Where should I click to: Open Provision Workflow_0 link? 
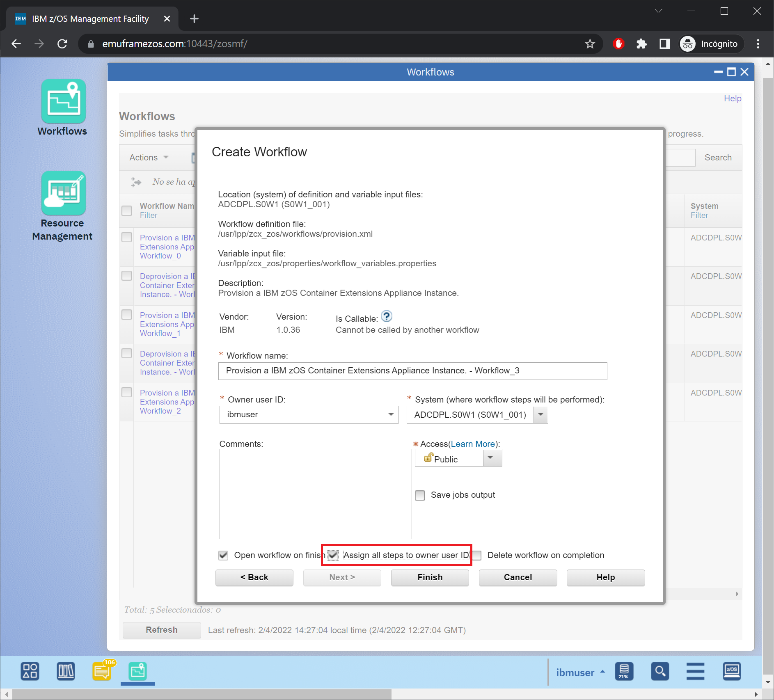pos(167,247)
